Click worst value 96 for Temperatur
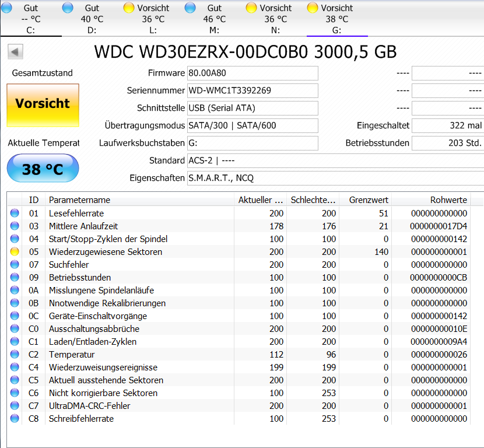 [331, 355]
